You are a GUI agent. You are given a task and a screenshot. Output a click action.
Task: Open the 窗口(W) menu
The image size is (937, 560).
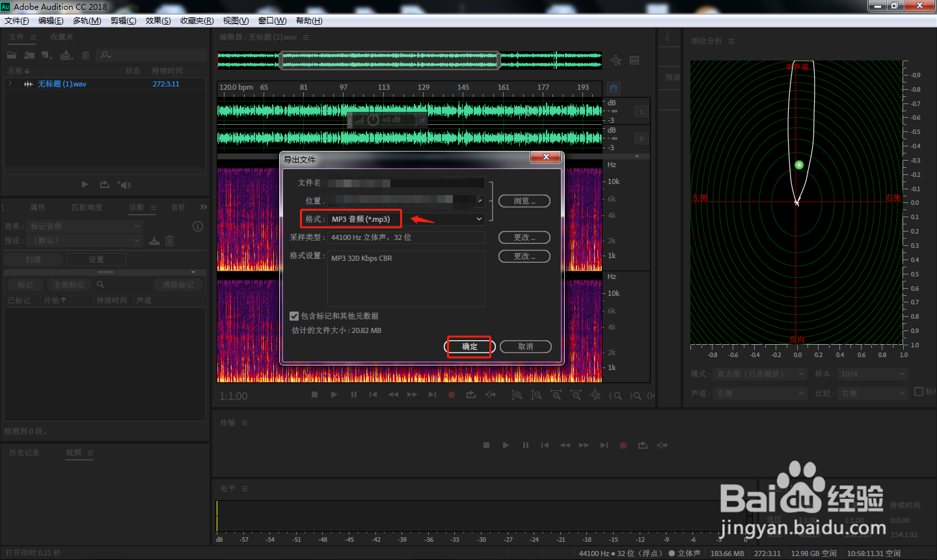point(272,21)
